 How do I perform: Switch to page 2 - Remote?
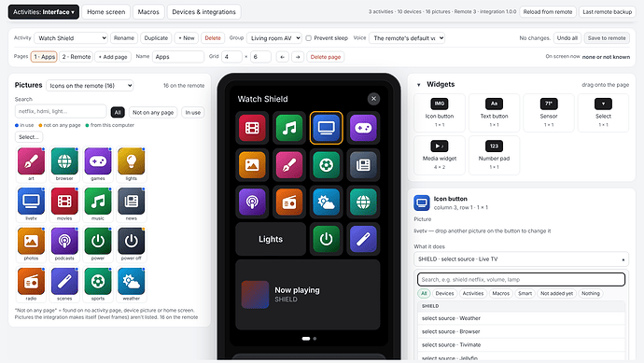coord(77,57)
